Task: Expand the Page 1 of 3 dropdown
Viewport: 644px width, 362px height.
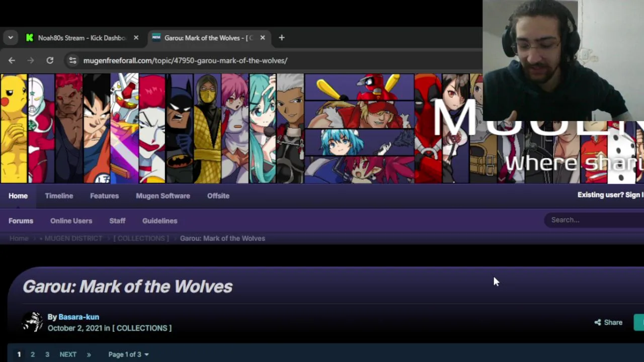Action: click(128, 354)
